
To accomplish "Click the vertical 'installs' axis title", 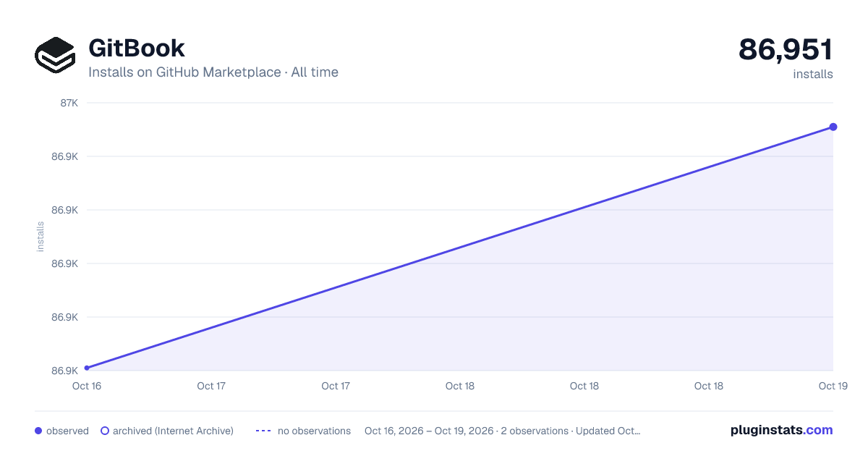I will tap(41, 237).
